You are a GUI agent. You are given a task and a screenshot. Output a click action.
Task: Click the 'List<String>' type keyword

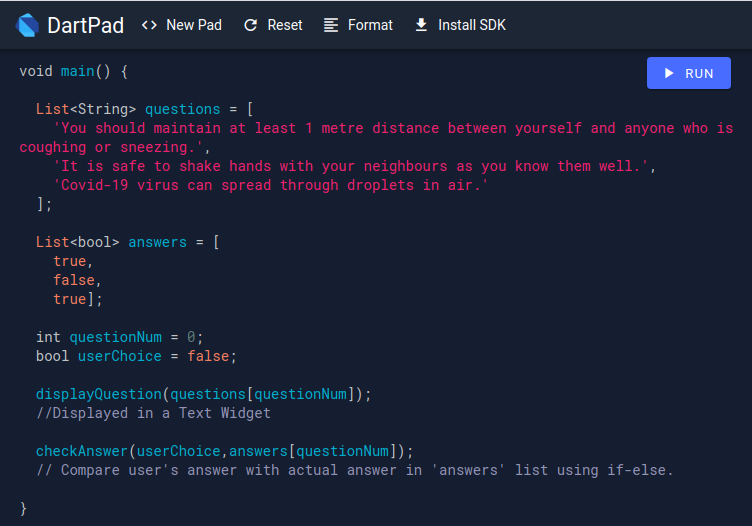[86, 109]
